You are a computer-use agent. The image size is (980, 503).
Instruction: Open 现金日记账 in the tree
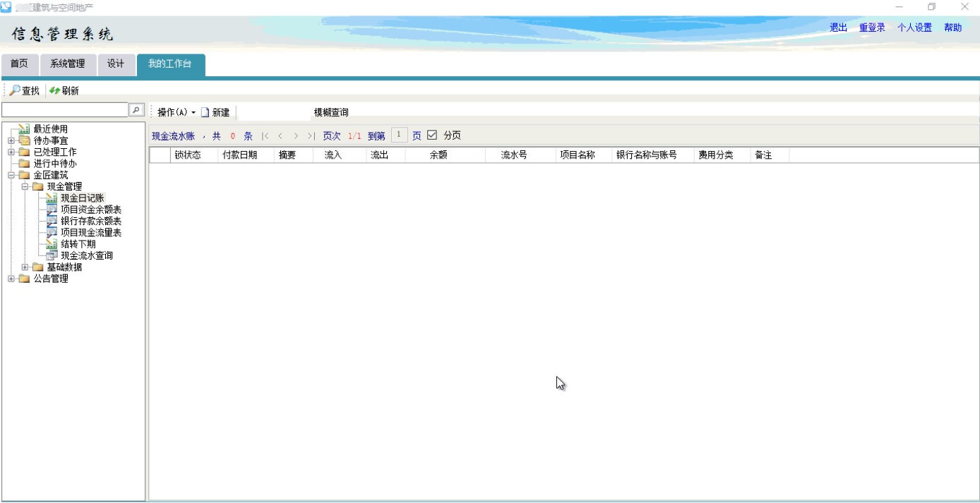pos(82,198)
